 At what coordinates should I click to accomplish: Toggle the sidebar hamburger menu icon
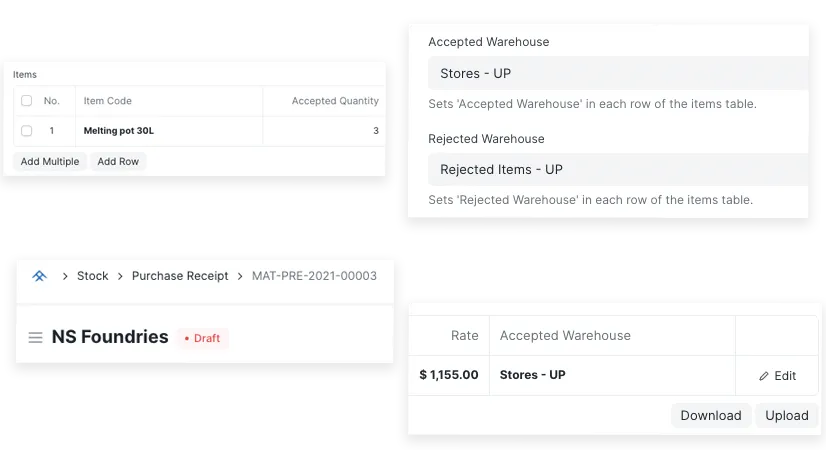pyautogui.click(x=35, y=338)
